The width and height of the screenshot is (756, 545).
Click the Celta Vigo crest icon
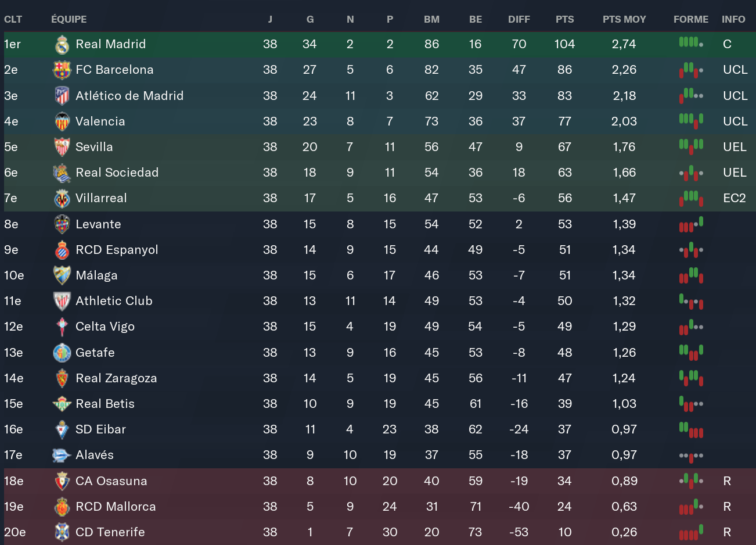point(62,327)
